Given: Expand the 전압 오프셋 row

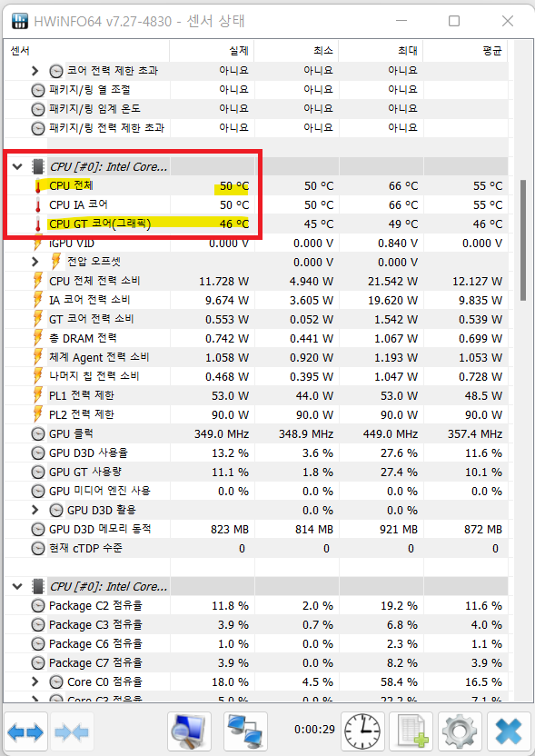Looking at the screenshot, I should click(35, 262).
